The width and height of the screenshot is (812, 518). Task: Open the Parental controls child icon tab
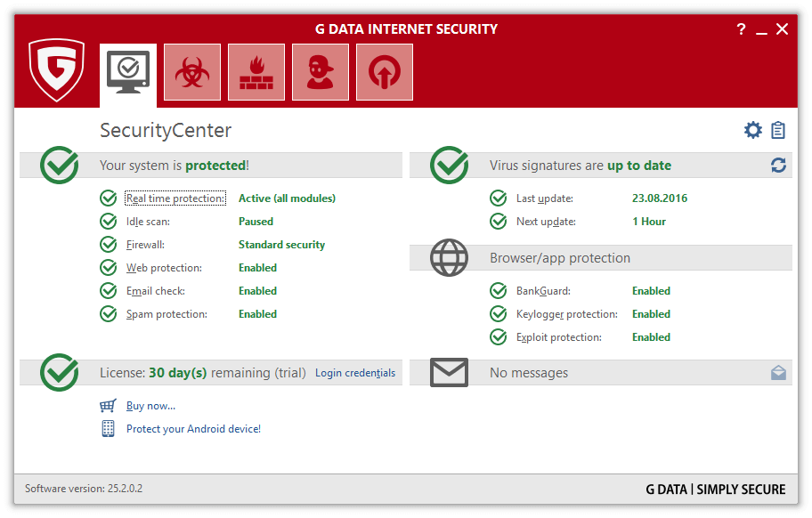(x=321, y=72)
